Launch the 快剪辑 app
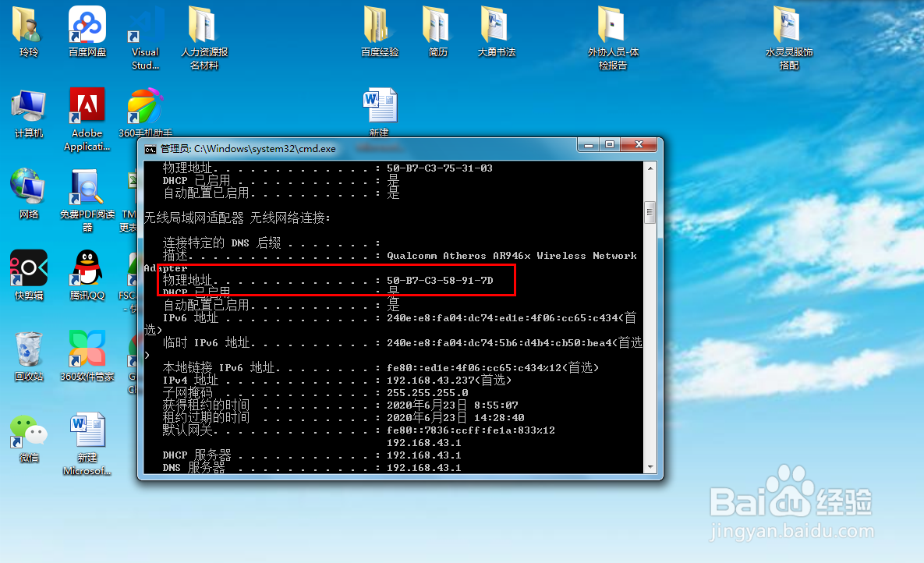The image size is (924, 563). [28, 265]
